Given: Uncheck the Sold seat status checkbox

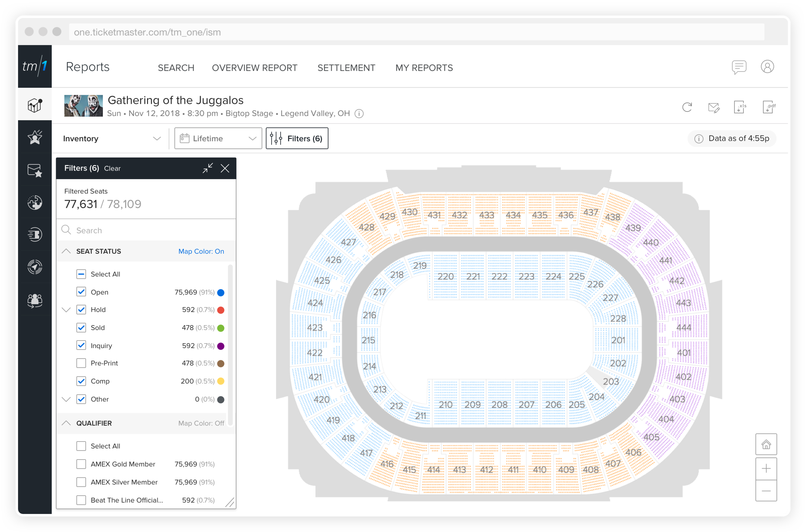Looking at the screenshot, I should tap(81, 327).
